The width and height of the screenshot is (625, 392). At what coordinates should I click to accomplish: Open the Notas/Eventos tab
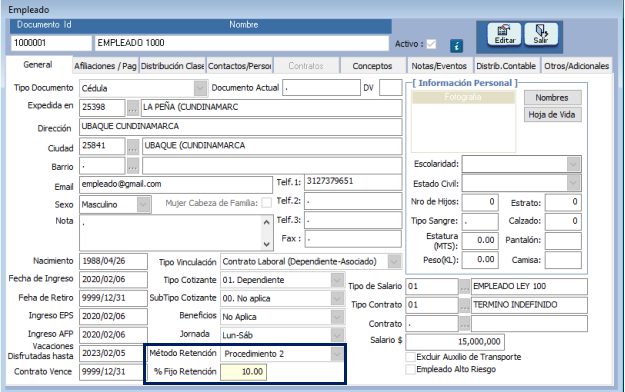tap(439, 66)
